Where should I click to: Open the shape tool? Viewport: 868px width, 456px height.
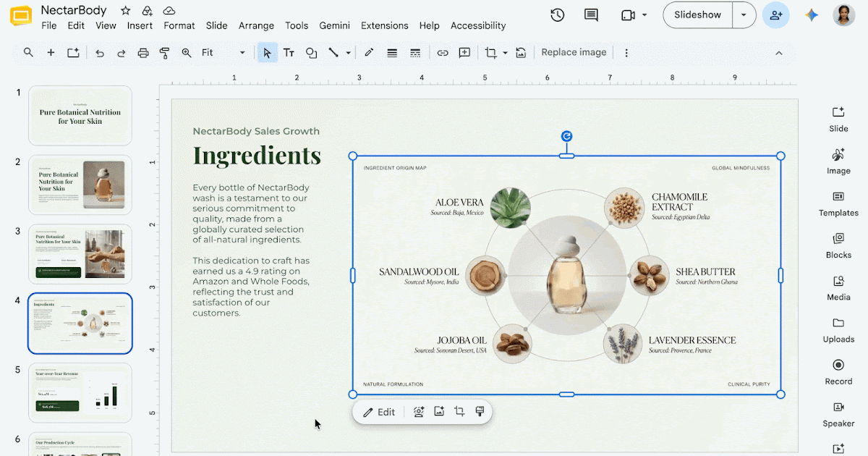click(x=311, y=53)
